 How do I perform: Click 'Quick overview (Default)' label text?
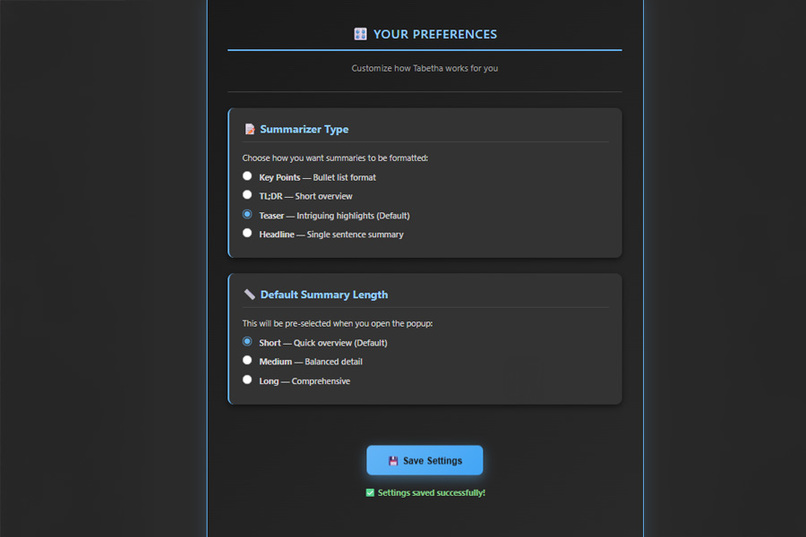tap(340, 343)
